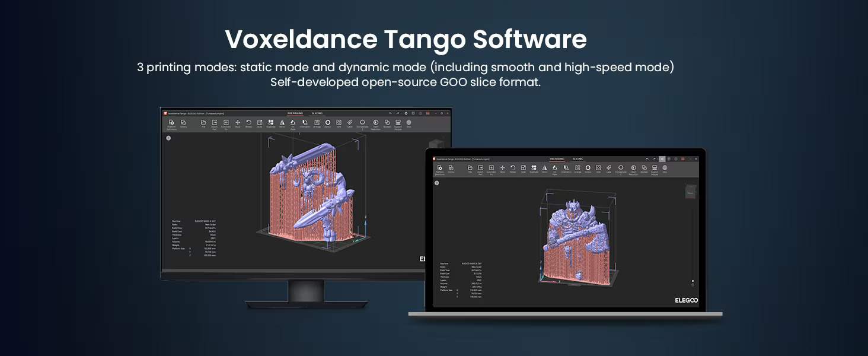Select the Label tool on the laptop screen
The width and height of the screenshot is (868, 356).
pos(609,169)
